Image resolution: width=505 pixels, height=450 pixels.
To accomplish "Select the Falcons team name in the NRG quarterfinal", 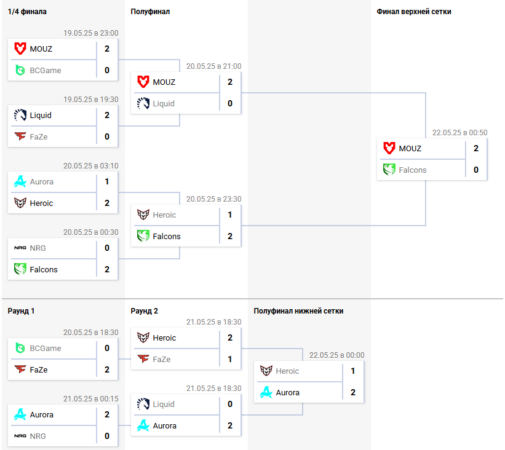I will click(x=44, y=269).
